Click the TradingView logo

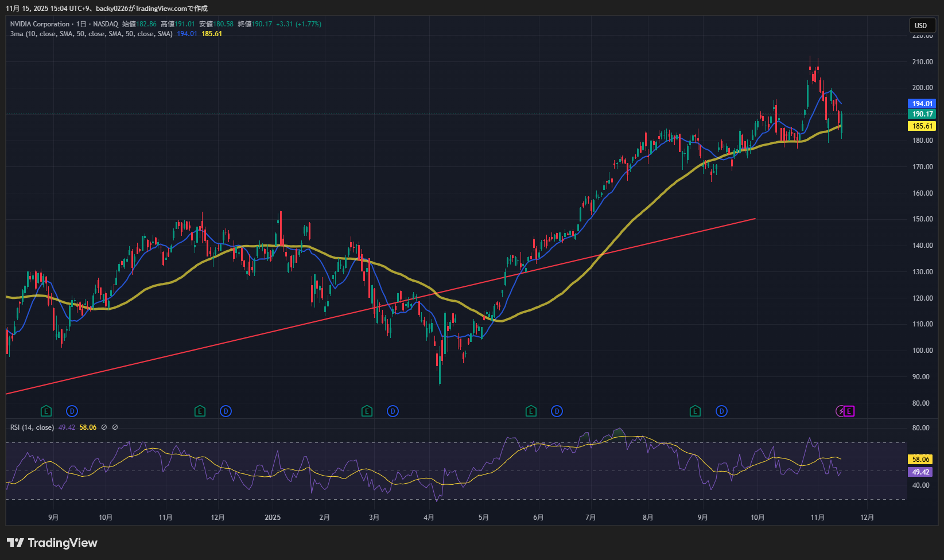click(52, 543)
